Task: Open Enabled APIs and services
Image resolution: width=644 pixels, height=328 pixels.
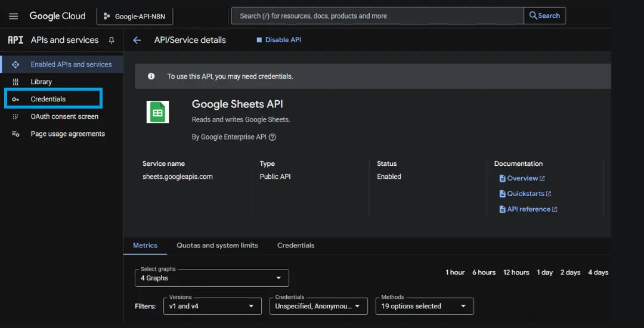Action: click(x=61, y=64)
